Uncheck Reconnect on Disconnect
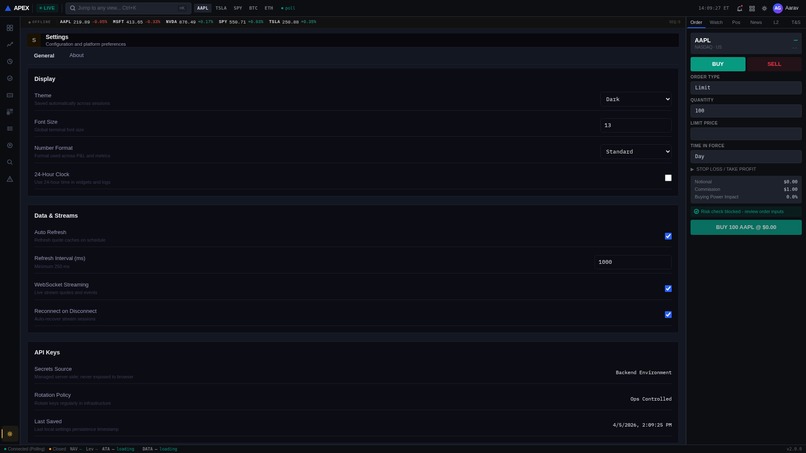806x453 pixels. click(668, 315)
